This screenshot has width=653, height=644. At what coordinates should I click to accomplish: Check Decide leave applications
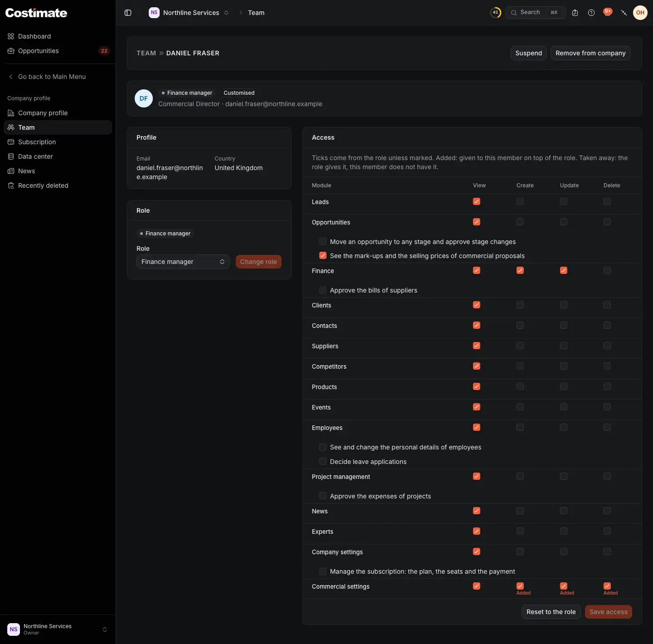click(x=323, y=462)
